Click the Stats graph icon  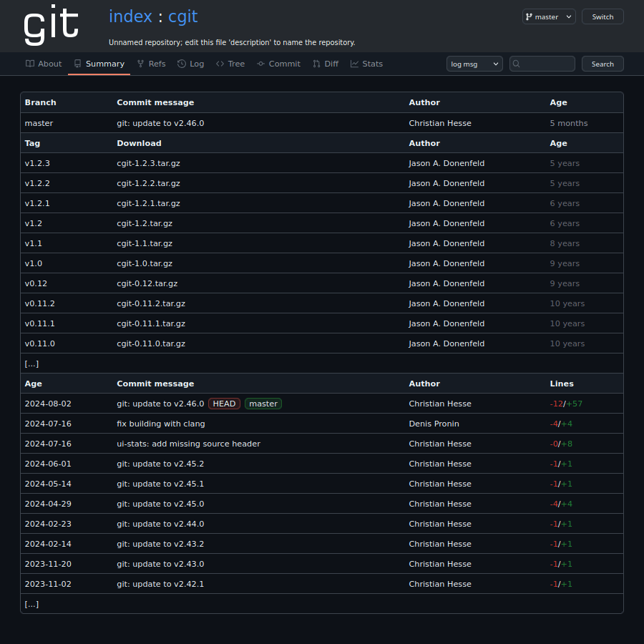[354, 64]
